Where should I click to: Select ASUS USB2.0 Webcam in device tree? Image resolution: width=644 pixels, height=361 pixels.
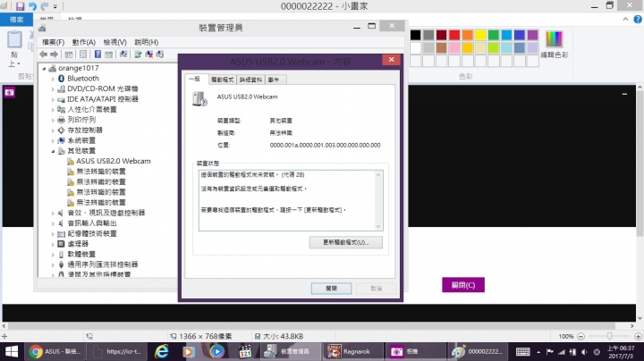114,161
